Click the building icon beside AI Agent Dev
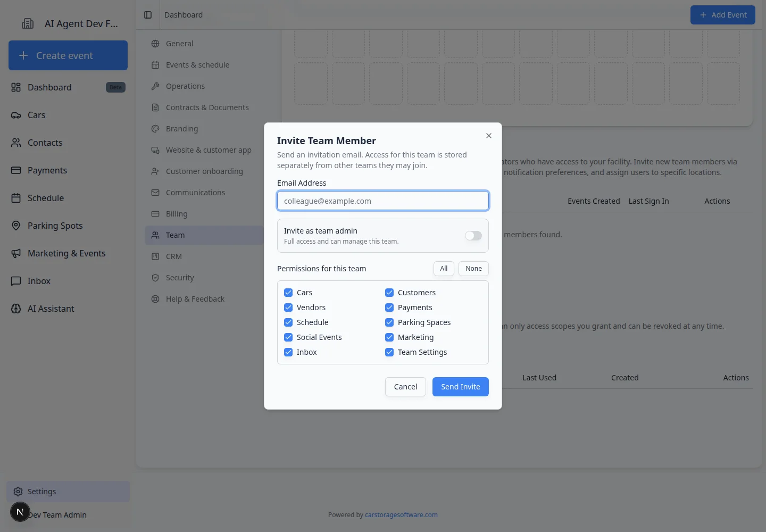 click(28, 23)
